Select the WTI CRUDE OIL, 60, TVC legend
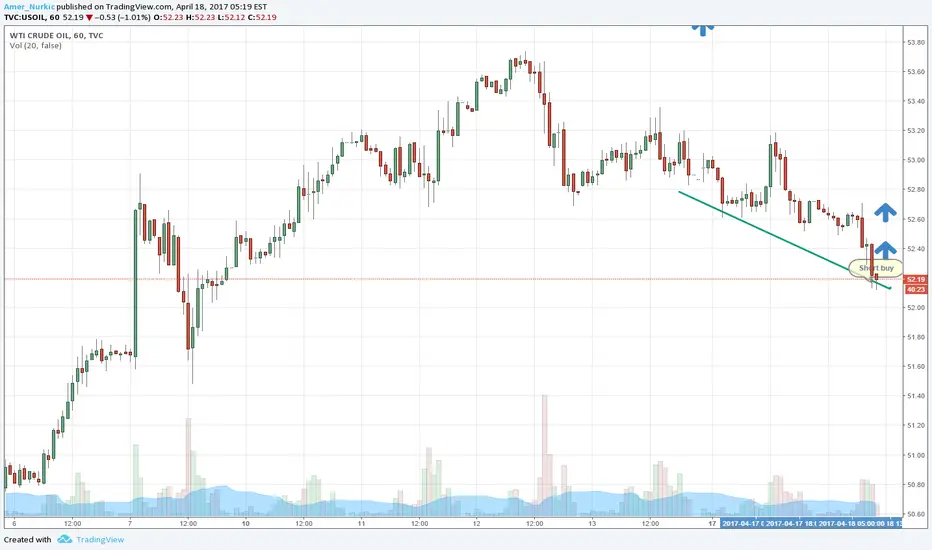Viewport: 932px width, 550px height. pos(56,36)
